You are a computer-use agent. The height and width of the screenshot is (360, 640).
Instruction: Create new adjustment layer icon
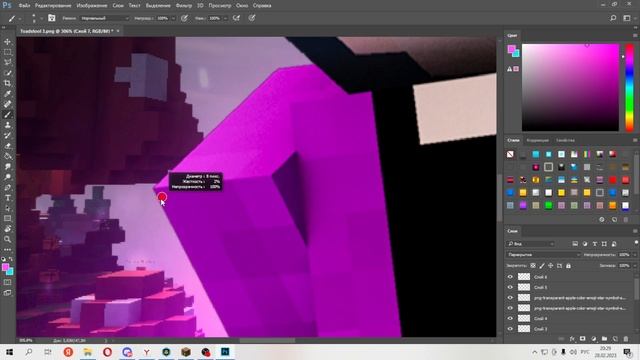[593, 339]
